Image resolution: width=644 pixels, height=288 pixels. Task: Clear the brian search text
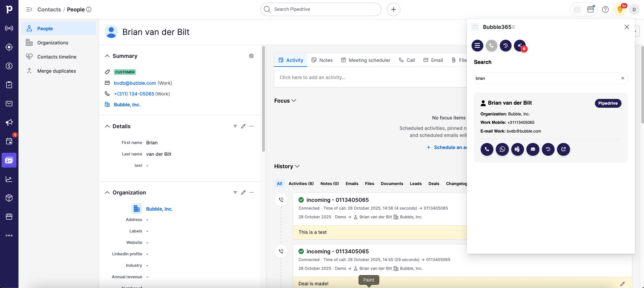[622, 78]
